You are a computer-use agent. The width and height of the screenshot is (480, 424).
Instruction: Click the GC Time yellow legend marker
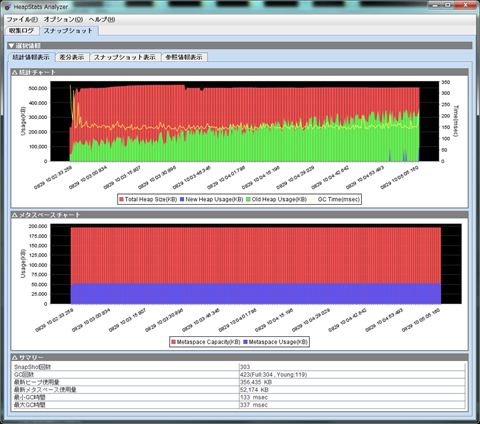coord(313,199)
